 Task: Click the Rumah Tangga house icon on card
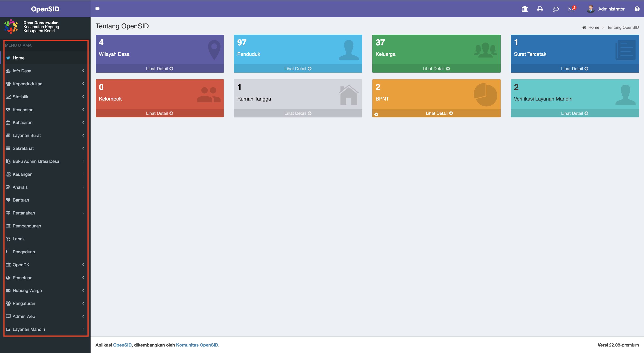pos(349,95)
